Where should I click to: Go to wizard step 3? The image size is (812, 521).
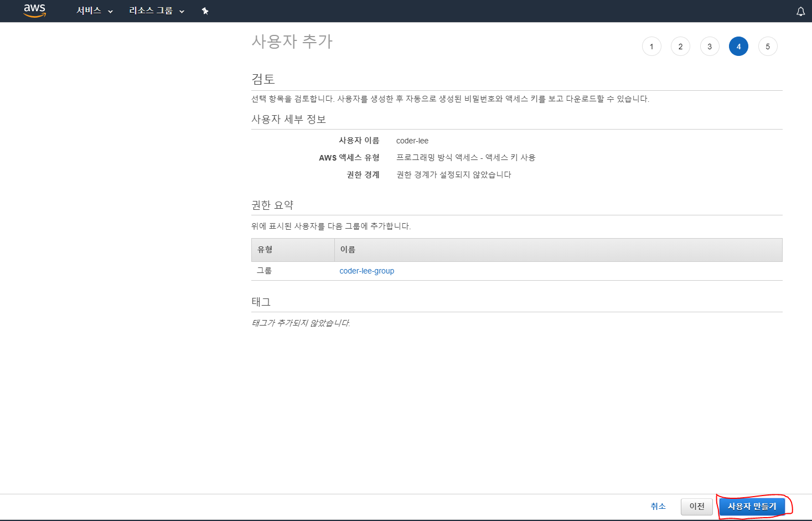tap(710, 47)
